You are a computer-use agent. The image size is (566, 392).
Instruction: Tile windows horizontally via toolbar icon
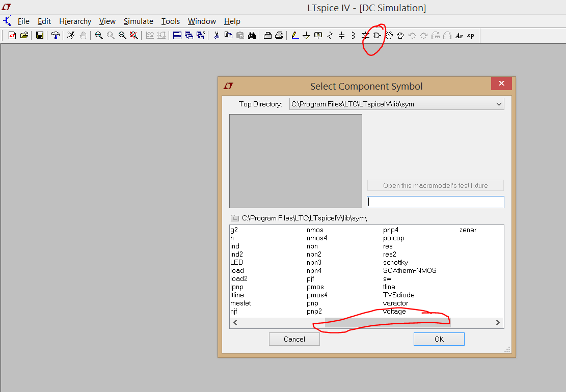pyautogui.click(x=177, y=35)
